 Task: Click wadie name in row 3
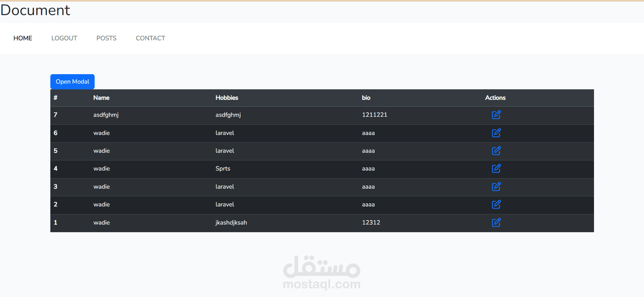pos(102,187)
